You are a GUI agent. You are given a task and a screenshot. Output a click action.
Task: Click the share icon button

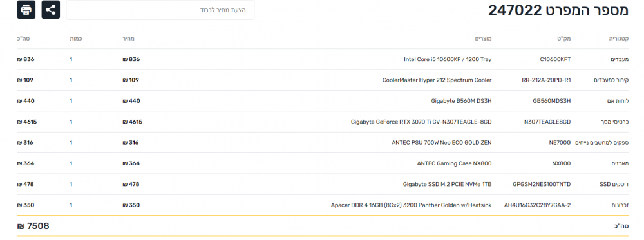tap(51, 10)
